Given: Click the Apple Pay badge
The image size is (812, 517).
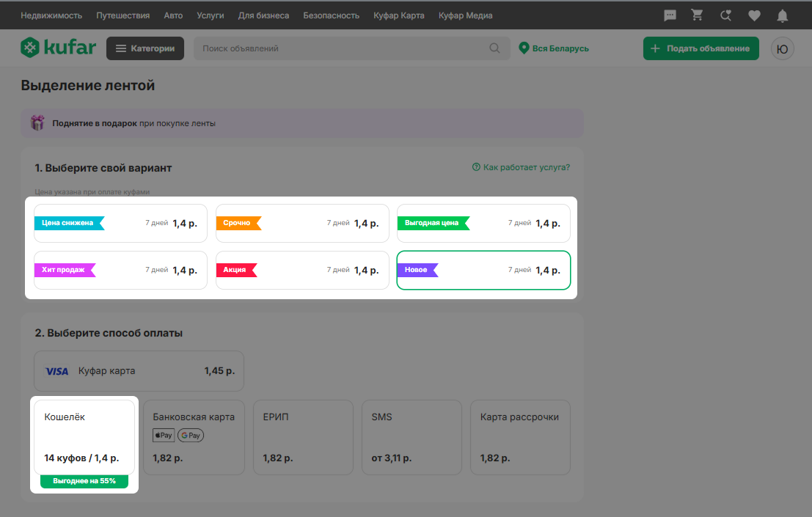Looking at the screenshot, I should [x=164, y=435].
